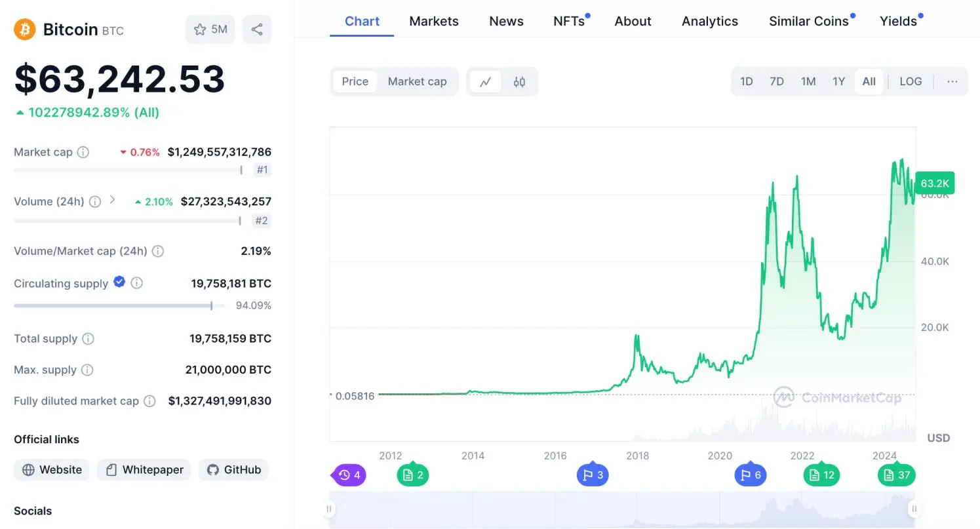
Task: Click the 102278942.89% (All) change text
Action: (93, 113)
